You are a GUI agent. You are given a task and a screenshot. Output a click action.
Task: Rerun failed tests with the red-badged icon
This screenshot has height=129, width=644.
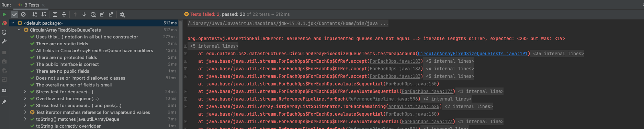(x=4, y=23)
